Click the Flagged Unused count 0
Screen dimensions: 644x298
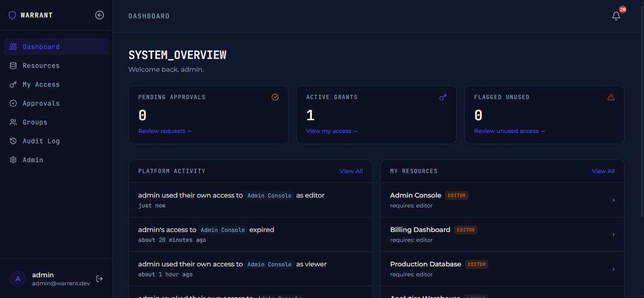click(478, 115)
